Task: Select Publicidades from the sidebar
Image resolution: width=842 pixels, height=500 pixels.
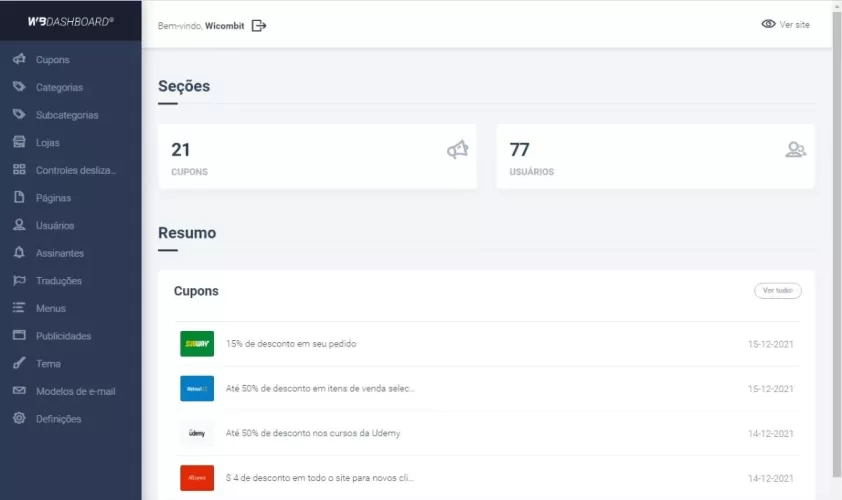Action: coord(63,336)
